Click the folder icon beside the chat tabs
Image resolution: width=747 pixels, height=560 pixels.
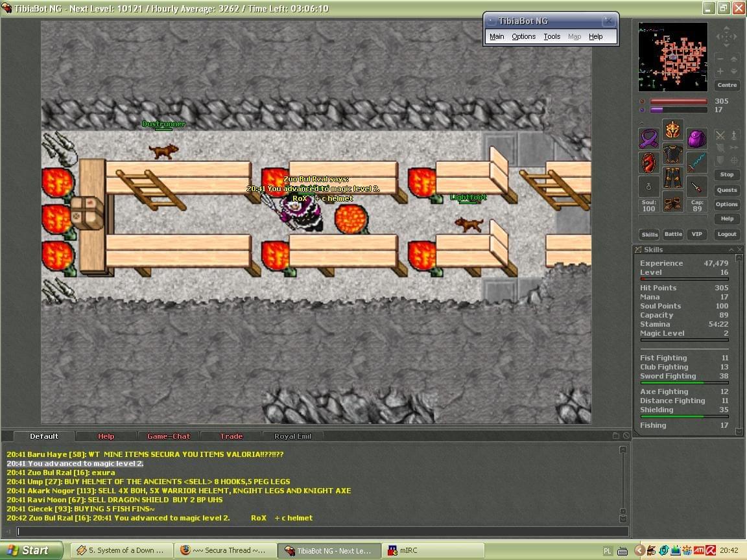[x=615, y=436]
